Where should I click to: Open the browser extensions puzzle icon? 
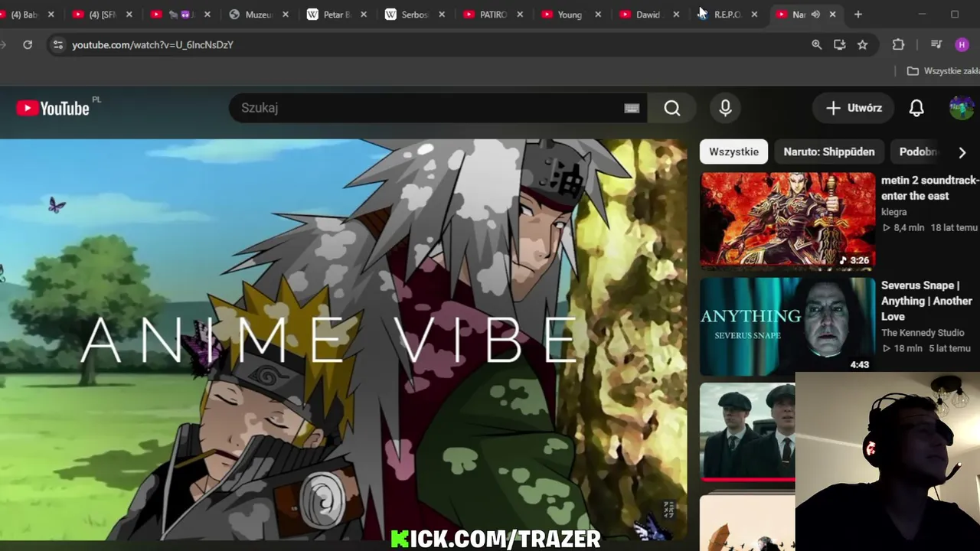tap(899, 44)
